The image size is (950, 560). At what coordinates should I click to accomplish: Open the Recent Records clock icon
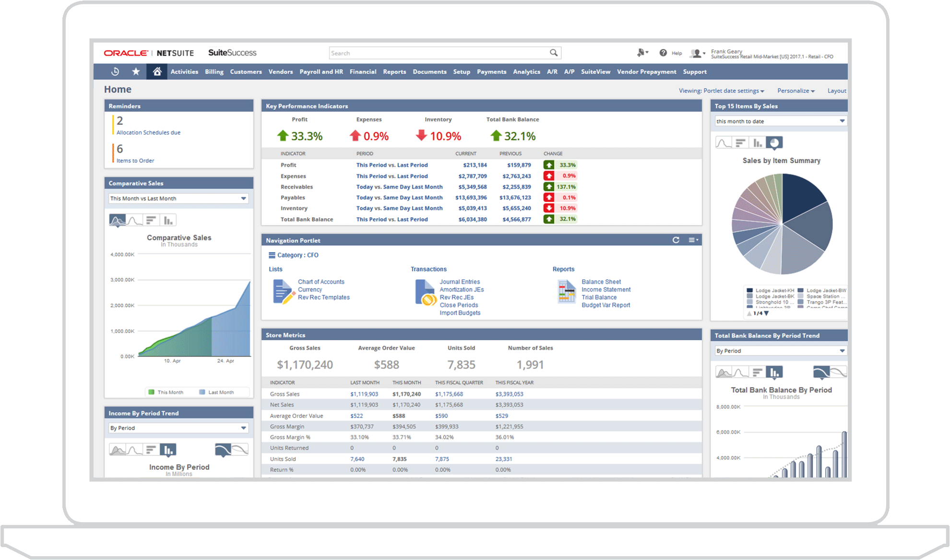115,71
